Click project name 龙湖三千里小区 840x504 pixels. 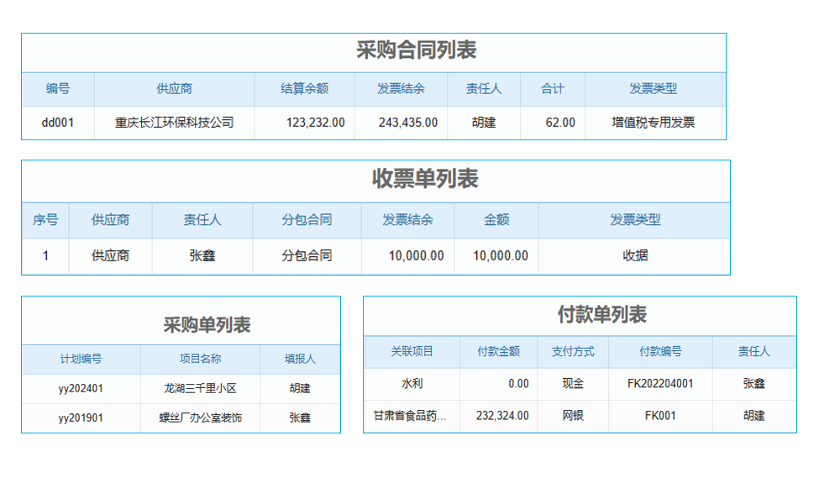coord(199,388)
